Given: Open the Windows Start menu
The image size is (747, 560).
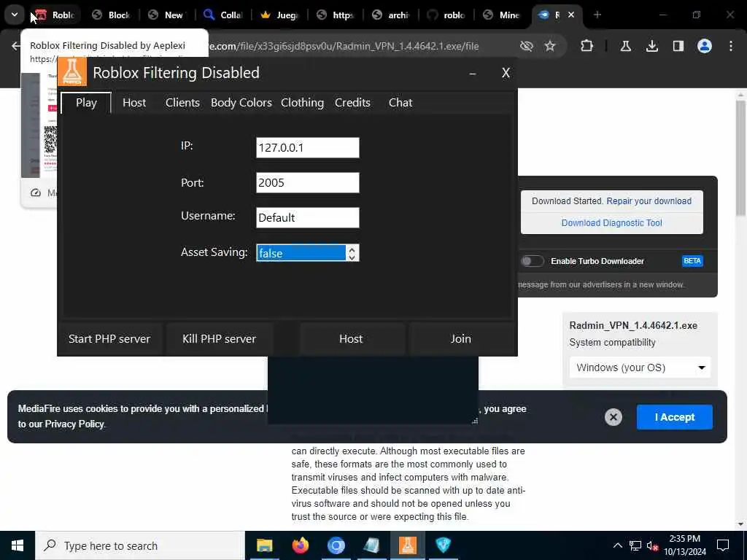Looking at the screenshot, I should (18, 545).
